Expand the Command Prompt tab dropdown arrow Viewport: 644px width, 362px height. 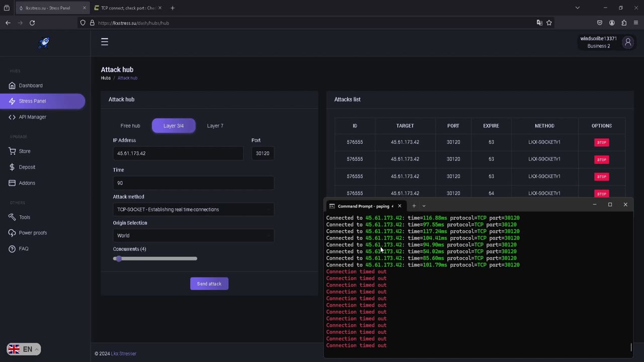(x=424, y=206)
